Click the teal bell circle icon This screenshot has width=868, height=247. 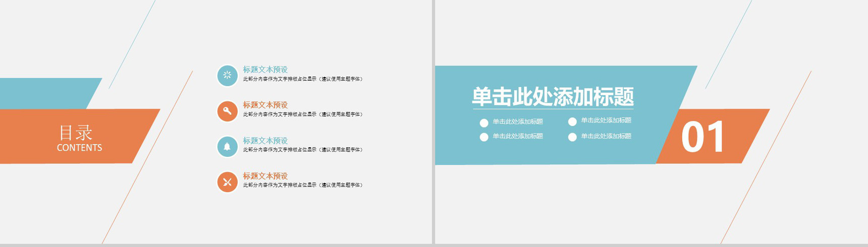pos(227,147)
